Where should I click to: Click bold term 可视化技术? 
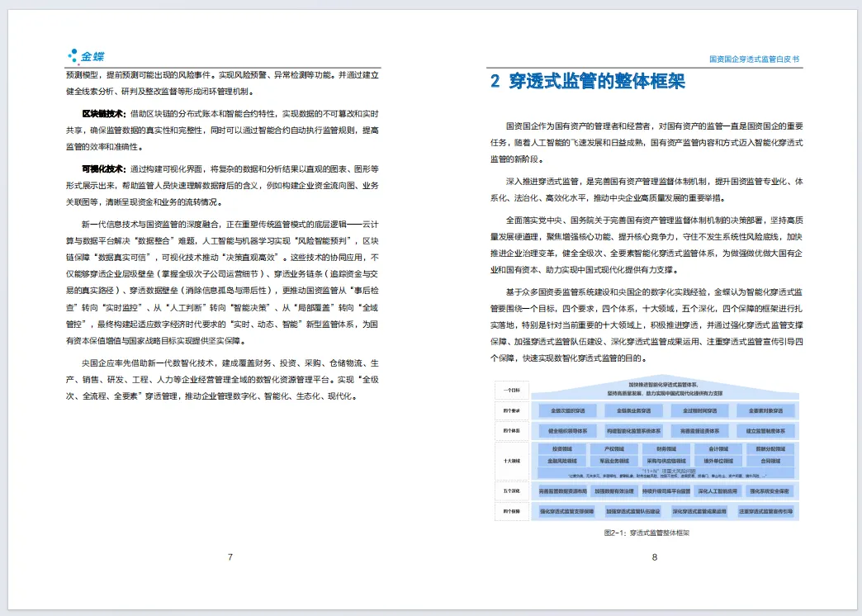(104, 168)
